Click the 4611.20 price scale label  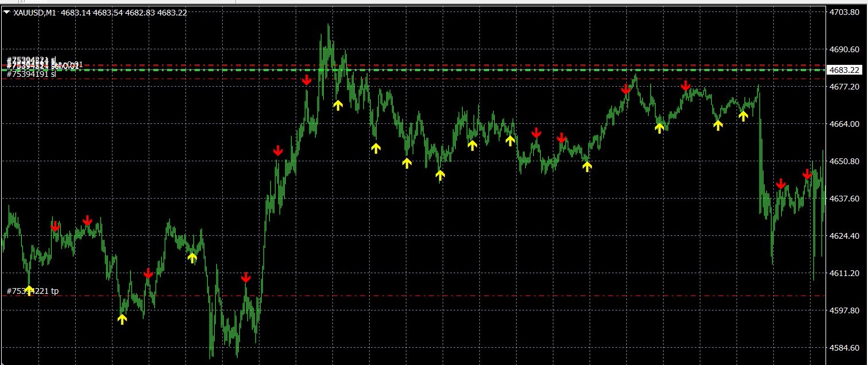[844, 273]
